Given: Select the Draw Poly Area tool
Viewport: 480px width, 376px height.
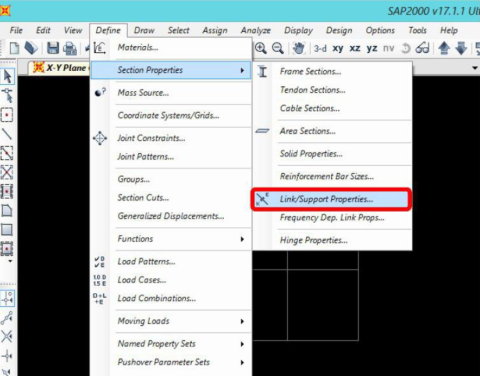Looking at the screenshot, I should click(7, 211).
